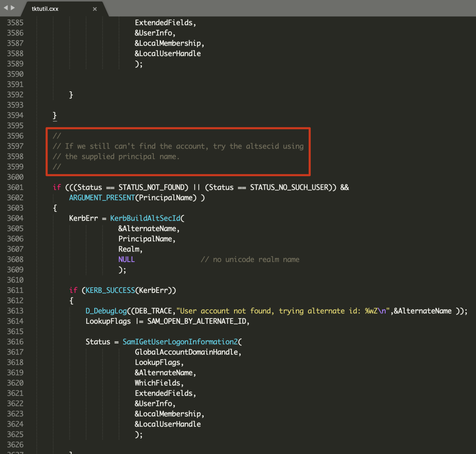The width and height of the screenshot is (476, 454).
Task: Click the SamIGetUserLogonInformation2 function name
Action: pyautogui.click(x=180, y=341)
